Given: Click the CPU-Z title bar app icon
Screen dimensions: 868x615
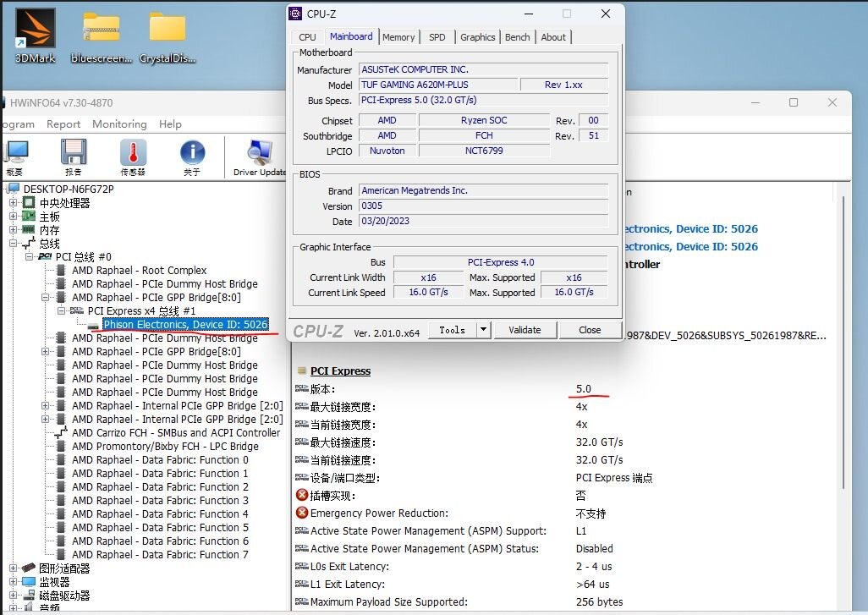Looking at the screenshot, I should [296, 14].
